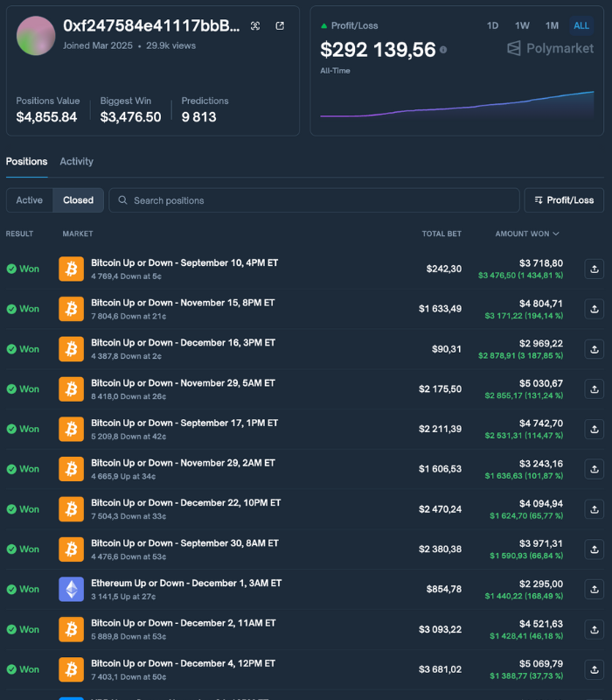The width and height of the screenshot is (612, 700).
Task: Share the December 16, 3PM ET position
Action: pyautogui.click(x=595, y=349)
